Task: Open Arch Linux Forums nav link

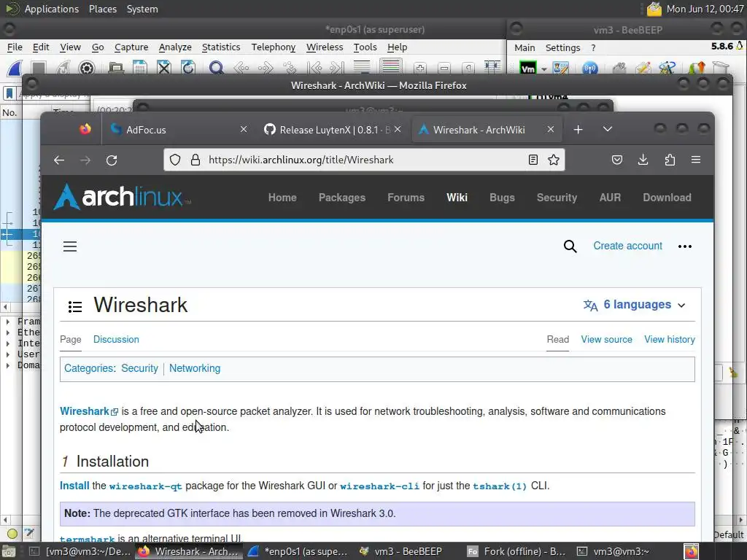Action: click(x=406, y=198)
